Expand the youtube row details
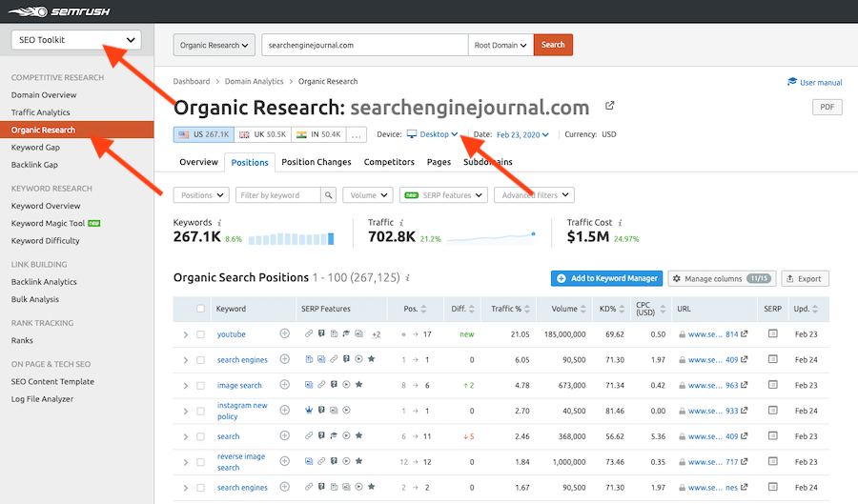This screenshot has height=504, width=858. [186, 334]
